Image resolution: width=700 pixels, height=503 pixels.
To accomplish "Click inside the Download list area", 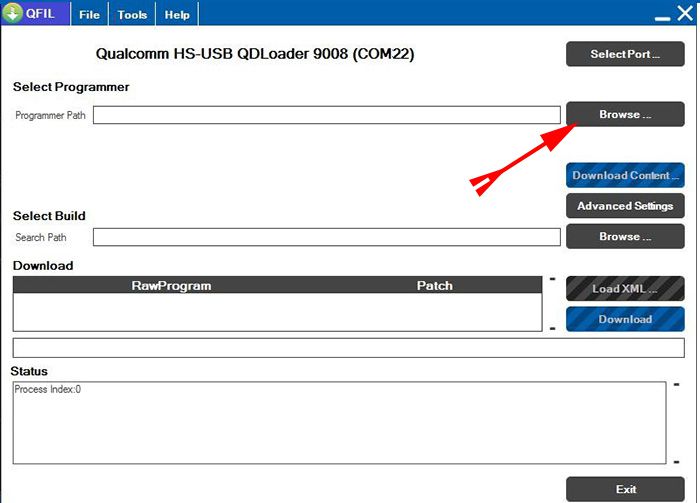I will [x=278, y=312].
